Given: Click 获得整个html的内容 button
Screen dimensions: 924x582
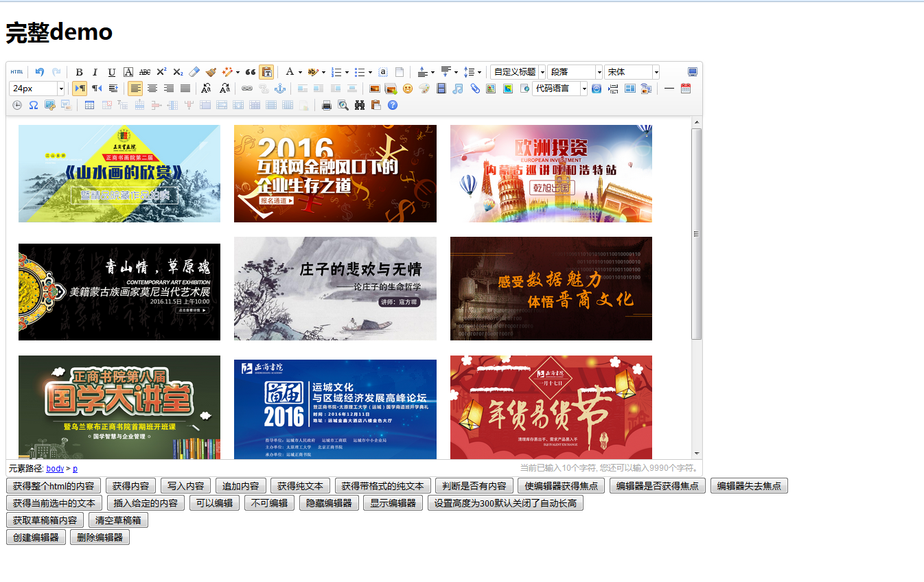Looking at the screenshot, I should [x=54, y=486].
